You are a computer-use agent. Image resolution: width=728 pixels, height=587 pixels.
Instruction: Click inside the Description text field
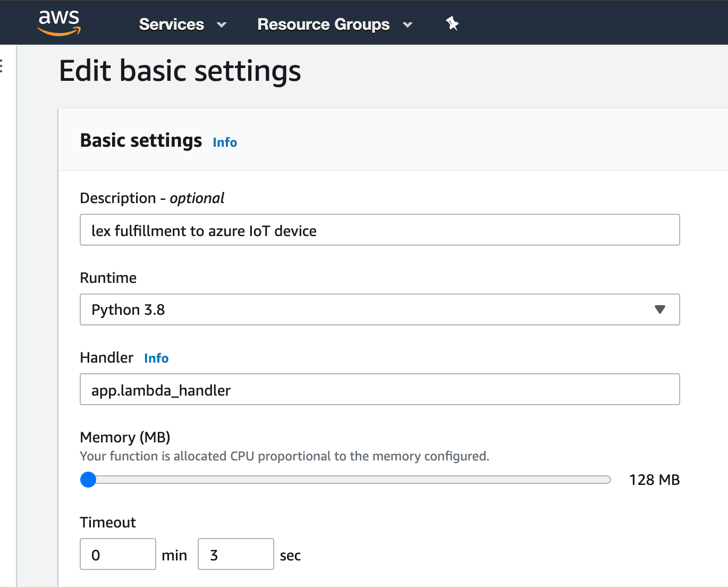point(380,230)
